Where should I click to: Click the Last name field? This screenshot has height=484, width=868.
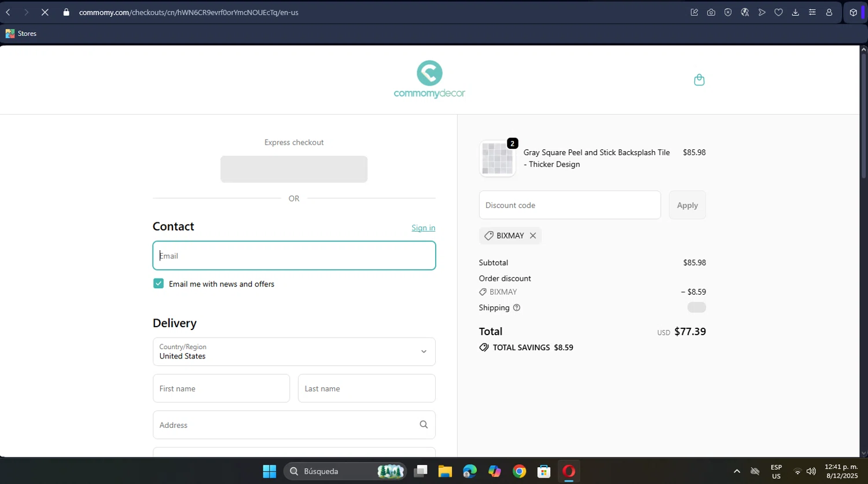click(x=367, y=388)
